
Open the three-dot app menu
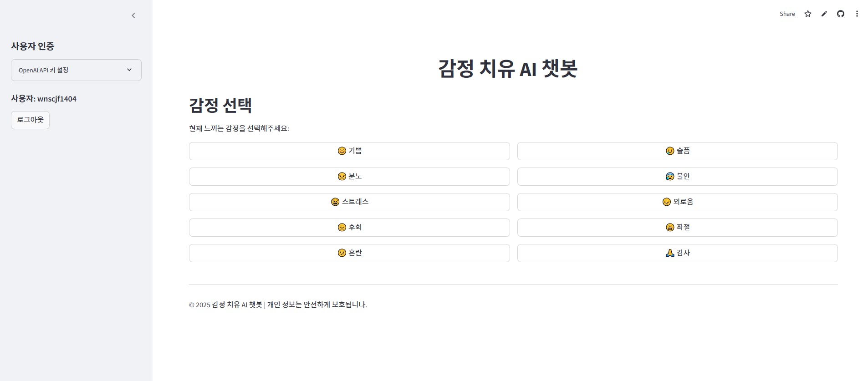857,14
